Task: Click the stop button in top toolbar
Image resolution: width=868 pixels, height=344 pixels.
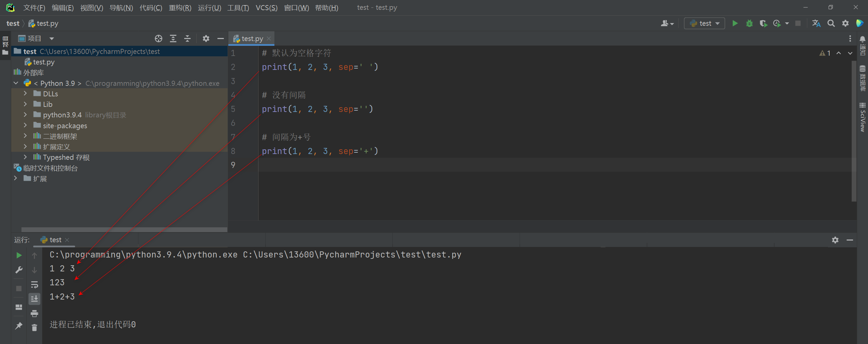Action: tap(798, 23)
